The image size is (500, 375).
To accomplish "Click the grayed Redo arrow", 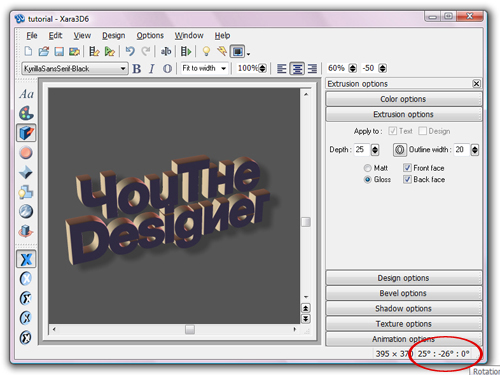I will click(x=145, y=51).
